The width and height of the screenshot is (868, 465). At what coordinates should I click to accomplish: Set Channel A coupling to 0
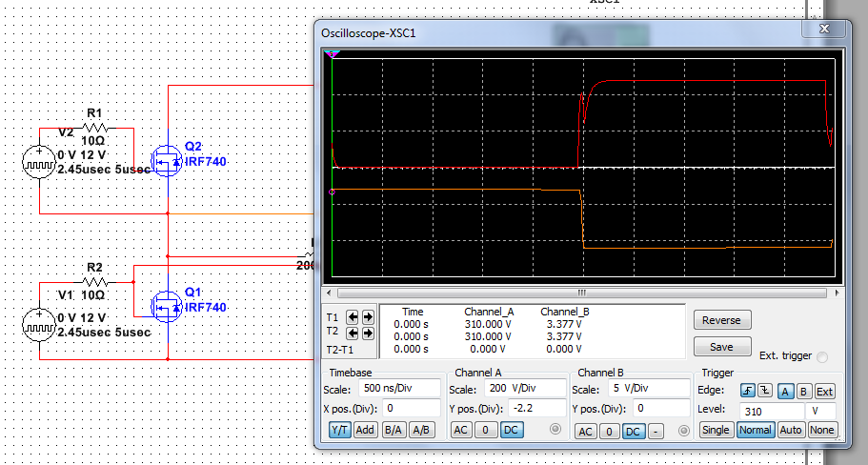[x=486, y=429]
